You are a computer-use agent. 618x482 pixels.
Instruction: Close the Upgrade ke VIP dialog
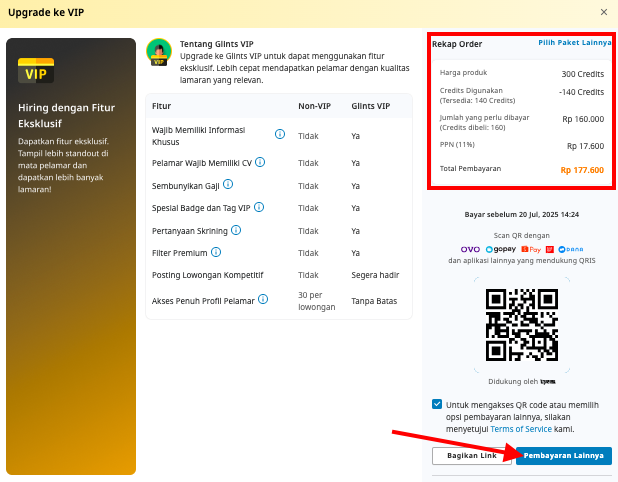(603, 12)
